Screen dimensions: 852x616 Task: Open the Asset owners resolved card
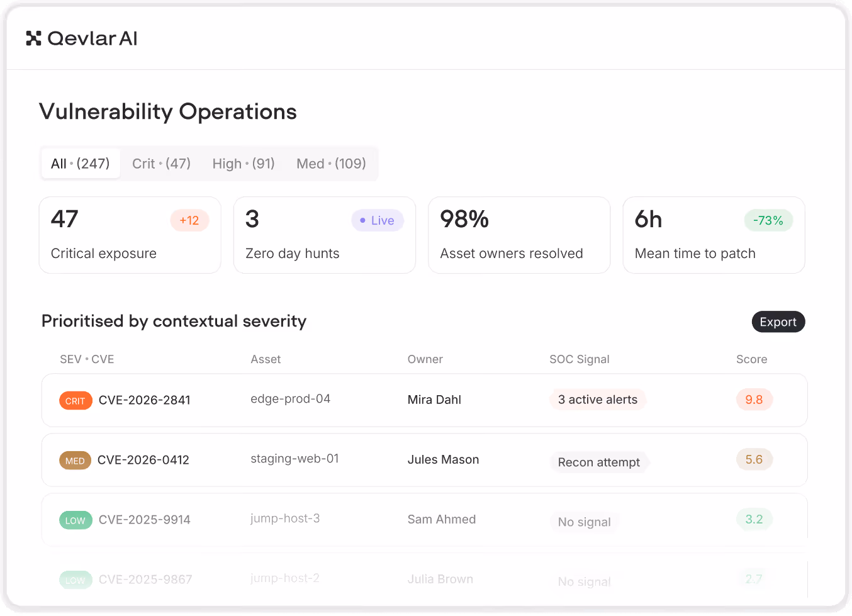pos(519,235)
